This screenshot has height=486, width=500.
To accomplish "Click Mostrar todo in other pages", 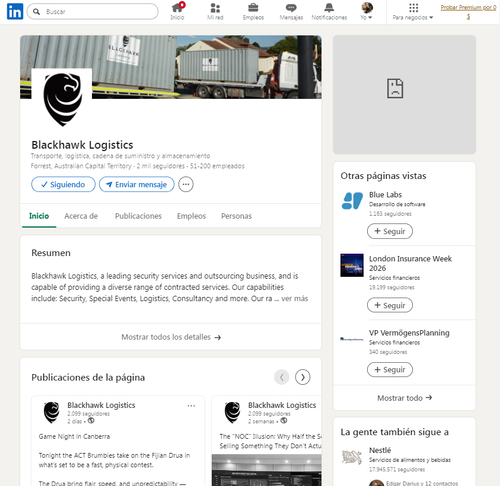I will (404, 398).
